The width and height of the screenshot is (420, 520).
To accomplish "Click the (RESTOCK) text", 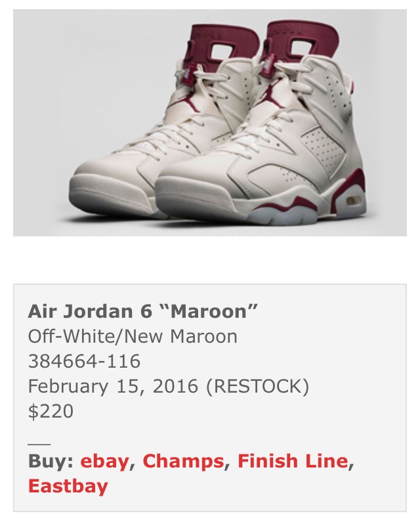I will point(257,386).
